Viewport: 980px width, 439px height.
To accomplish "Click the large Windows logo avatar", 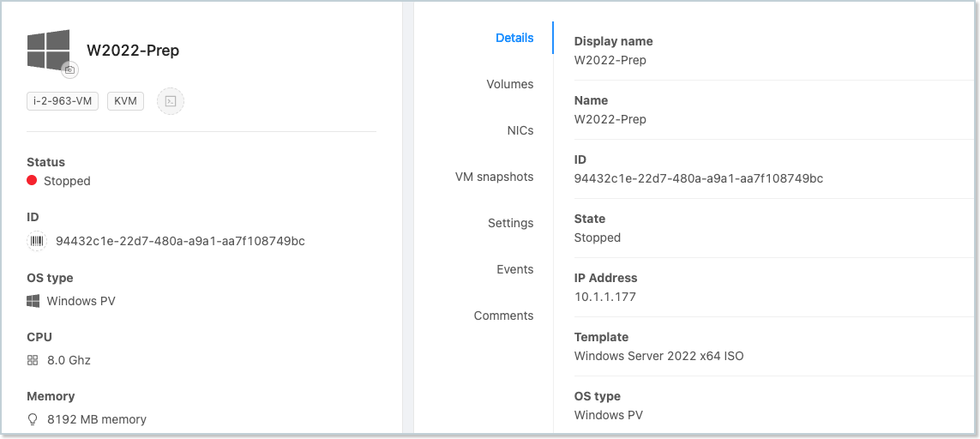I will coord(48,49).
